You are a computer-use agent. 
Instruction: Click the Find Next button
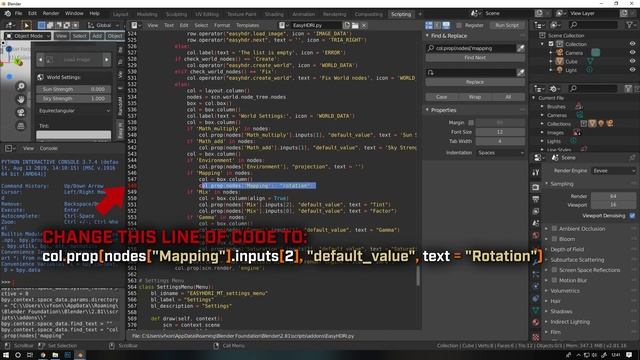point(475,58)
